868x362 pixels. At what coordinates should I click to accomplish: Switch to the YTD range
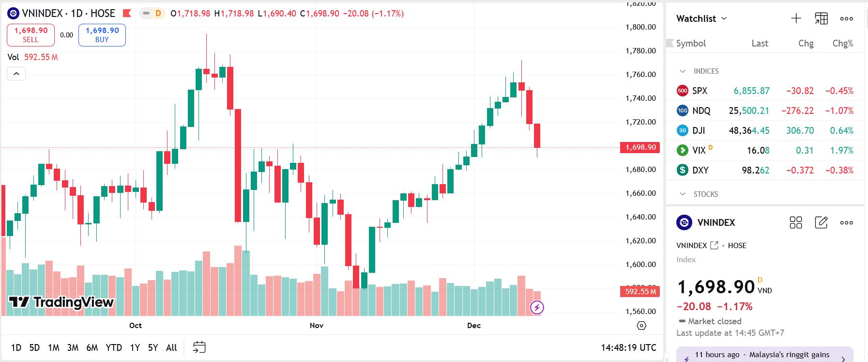point(114,347)
